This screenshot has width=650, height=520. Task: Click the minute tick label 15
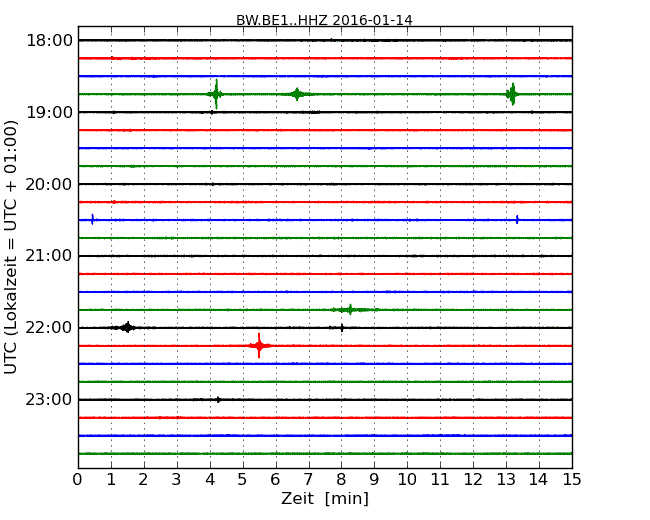click(x=572, y=480)
